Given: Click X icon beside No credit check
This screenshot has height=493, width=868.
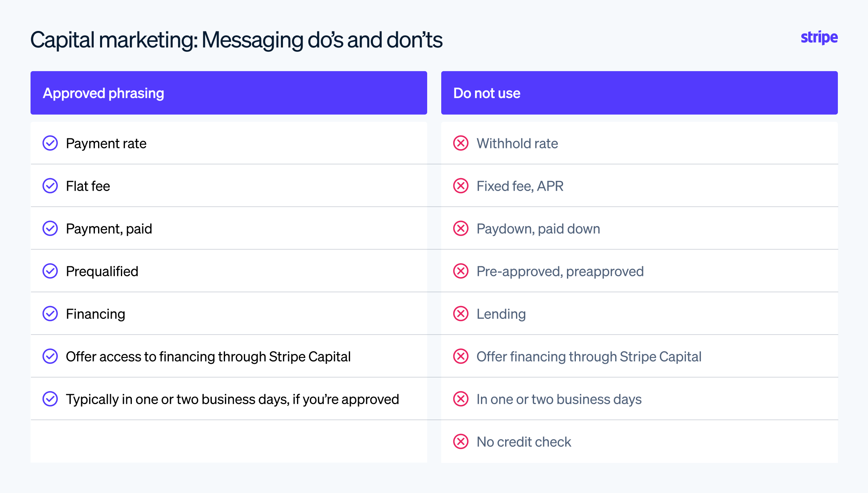Looking at the screenshot, I should point(461,442).
